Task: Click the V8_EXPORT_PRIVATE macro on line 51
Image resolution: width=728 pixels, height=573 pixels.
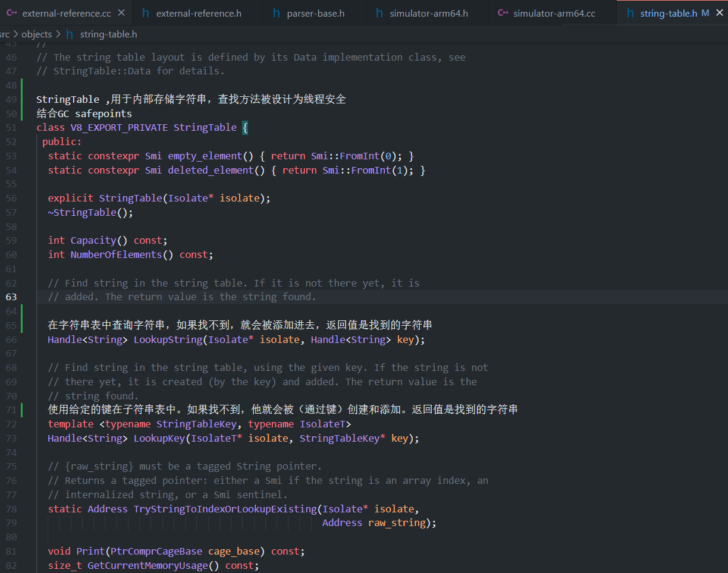Action: (119, 127)
